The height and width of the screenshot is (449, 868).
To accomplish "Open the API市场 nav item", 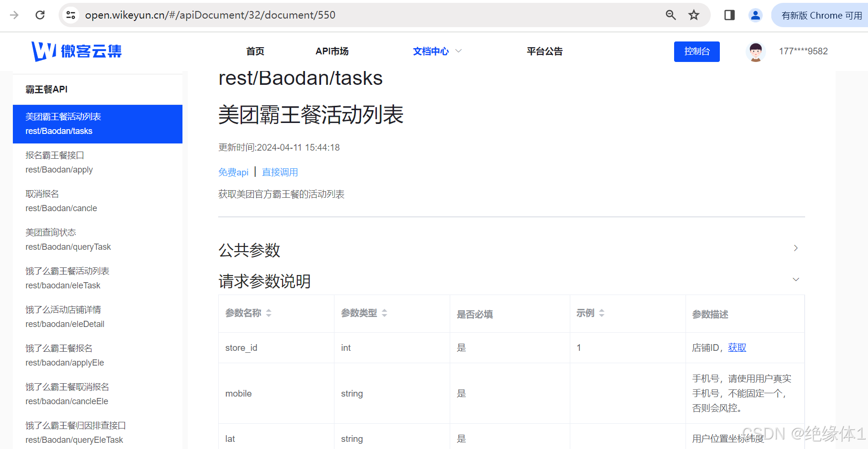I will [332, 51].
